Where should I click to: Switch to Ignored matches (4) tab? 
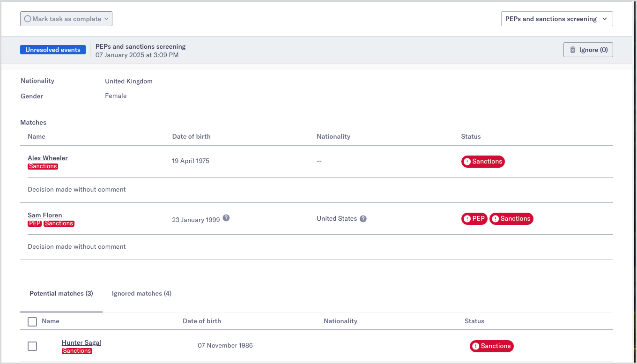[x=141, y=294]
